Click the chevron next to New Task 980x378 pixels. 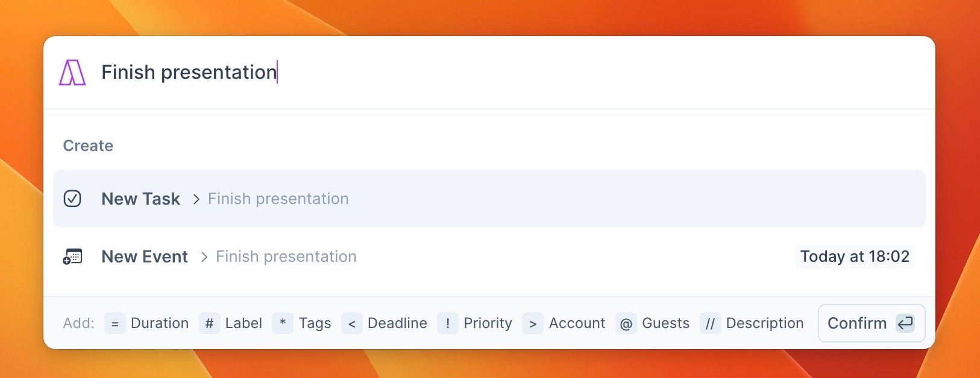[x=196, y=199]
